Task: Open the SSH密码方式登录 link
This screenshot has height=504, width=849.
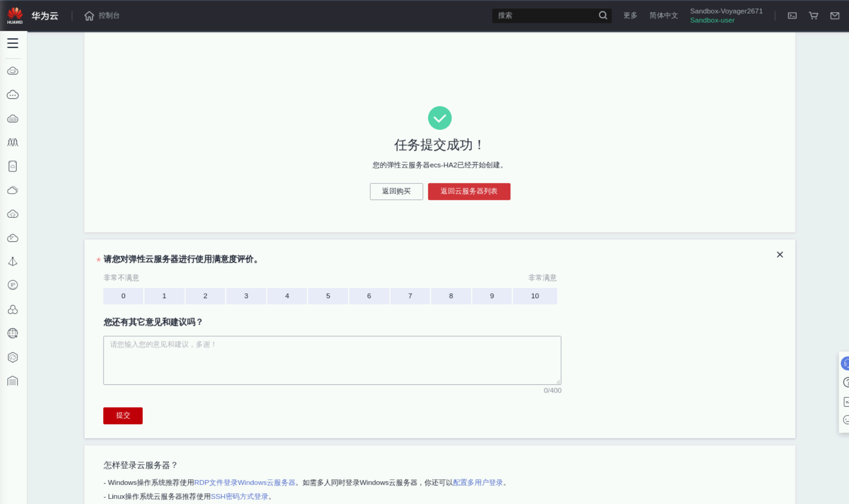Action: [239, 497]
